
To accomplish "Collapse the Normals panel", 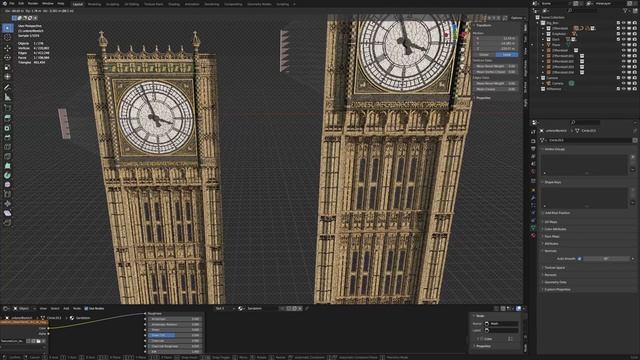I will click(551, 251).
